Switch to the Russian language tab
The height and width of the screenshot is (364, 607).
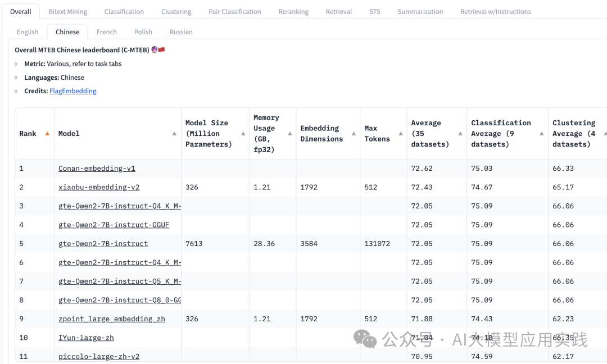[x=181, y=32]
